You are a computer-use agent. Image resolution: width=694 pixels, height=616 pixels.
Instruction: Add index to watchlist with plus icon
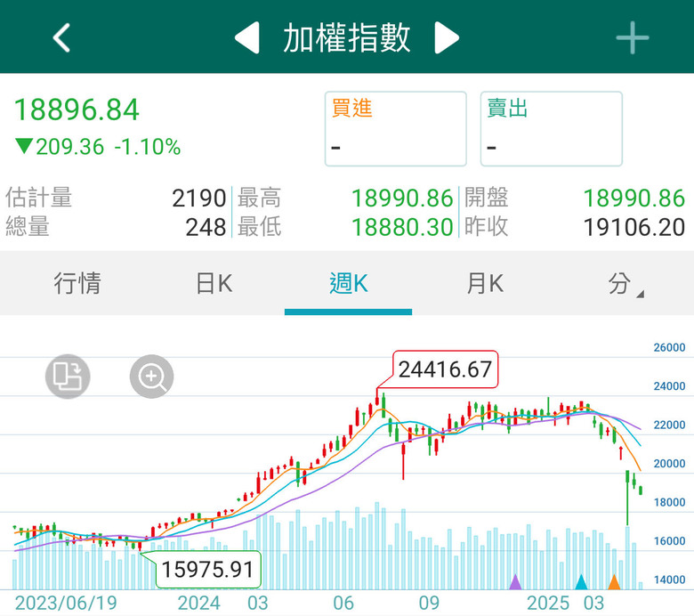pos(633,37)
